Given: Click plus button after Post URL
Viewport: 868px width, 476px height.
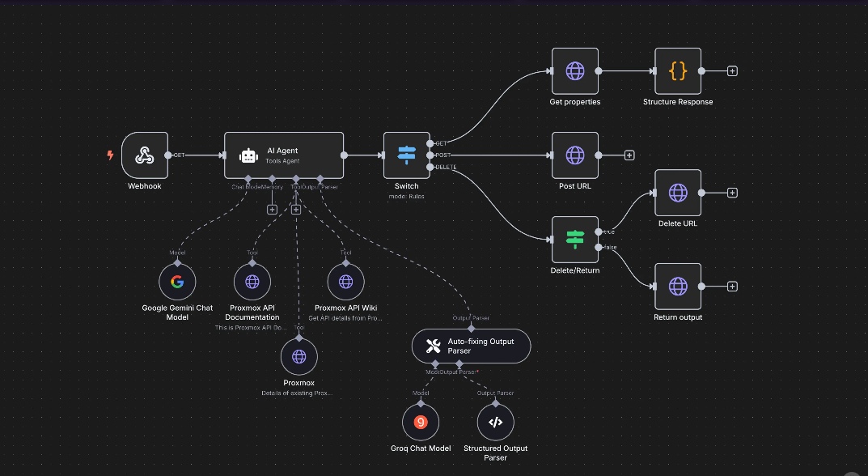Looking at the screenshot, I should click(629, 155).
